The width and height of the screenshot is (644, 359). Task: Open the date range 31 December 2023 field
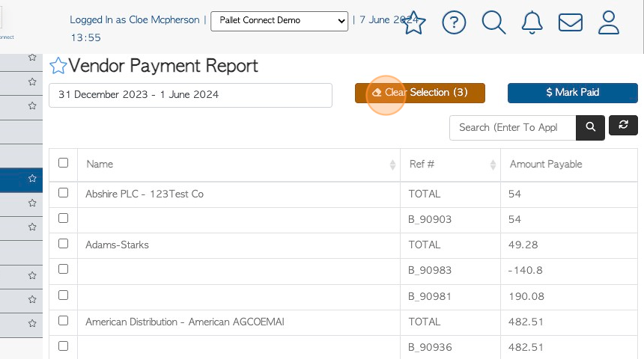[x=190, y=95]
